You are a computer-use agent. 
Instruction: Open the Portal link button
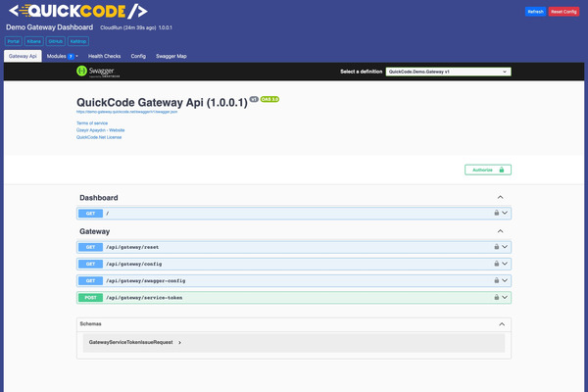[14, 41]
